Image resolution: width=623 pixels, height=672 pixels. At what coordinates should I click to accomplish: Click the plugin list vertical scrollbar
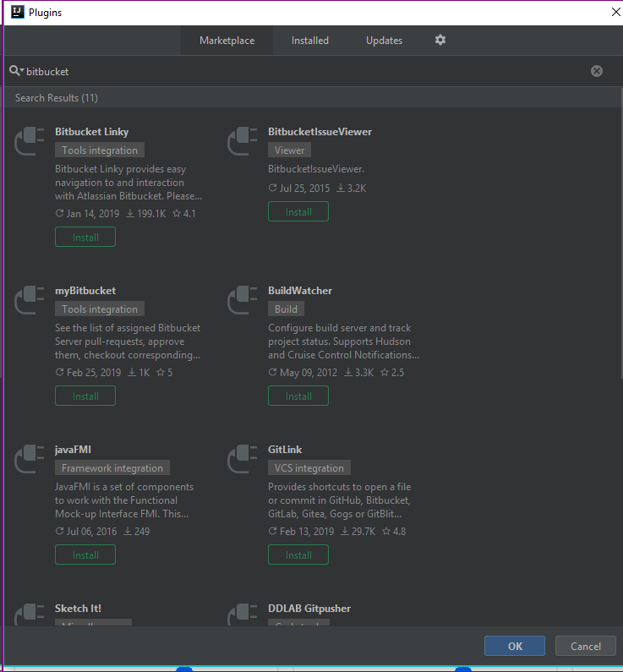620,233
